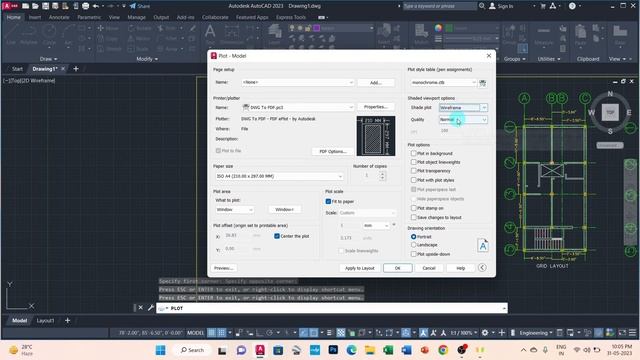Open File Explorer from the taskbar
This screenshot has width=640, height=360.
370,350
